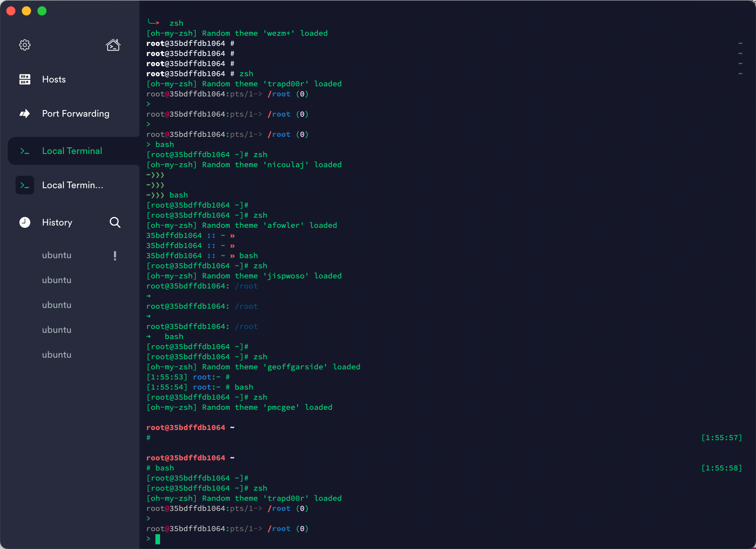Click the Port Forwarding arrow icon
The height and width of the screenshot is (549, 756).
pos(24,114)
